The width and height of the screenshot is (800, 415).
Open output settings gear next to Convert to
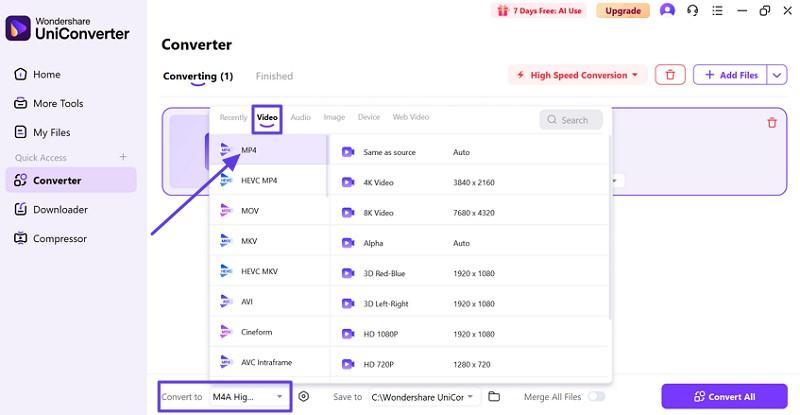click(x=304, y=397)
